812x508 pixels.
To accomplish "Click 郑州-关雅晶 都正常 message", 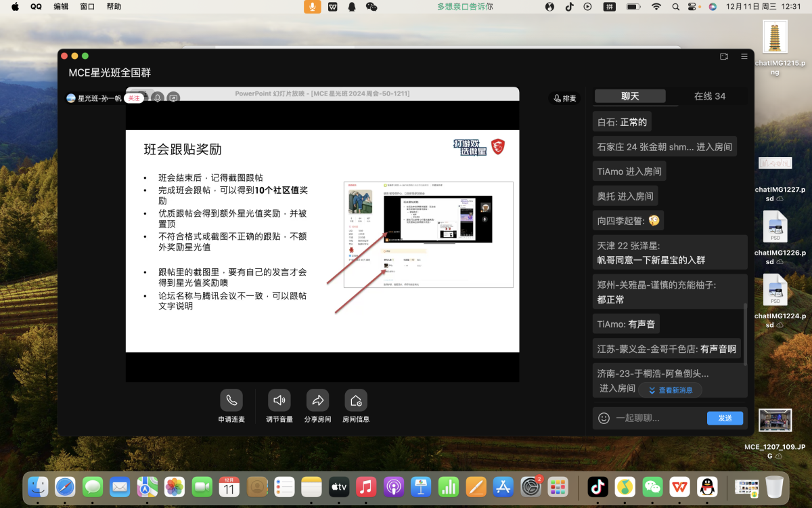I will 670,292.
